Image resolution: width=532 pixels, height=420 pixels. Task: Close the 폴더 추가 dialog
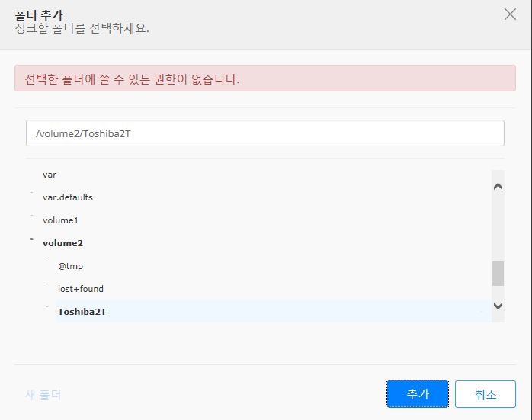[510, 14]
